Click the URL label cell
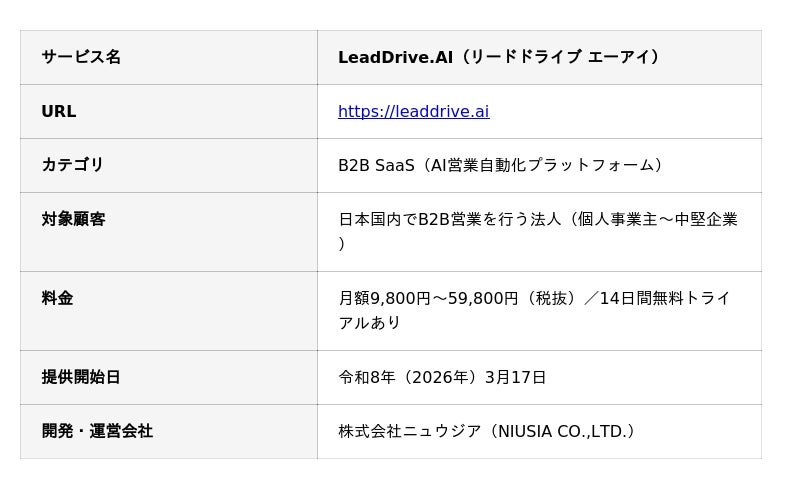Image resolution: width=800 pixels, height=489 pixels. (59, 111)
